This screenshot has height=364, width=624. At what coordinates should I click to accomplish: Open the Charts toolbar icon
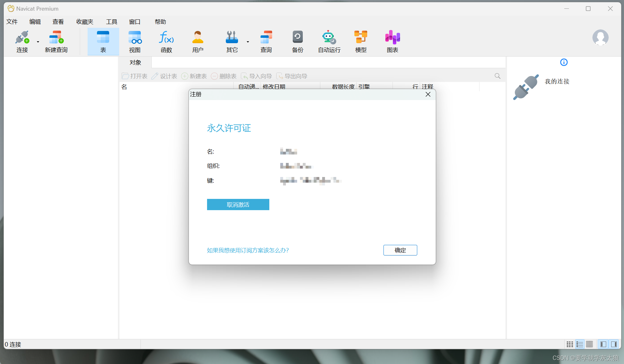(392, 37)
